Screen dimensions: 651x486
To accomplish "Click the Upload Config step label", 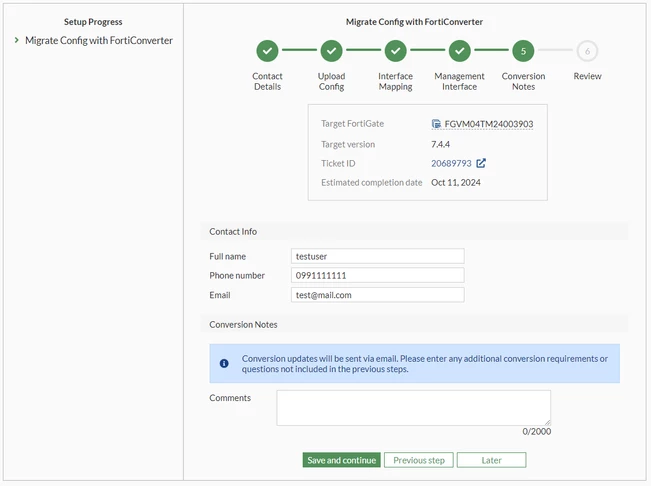I will click(x=331, y=81).
